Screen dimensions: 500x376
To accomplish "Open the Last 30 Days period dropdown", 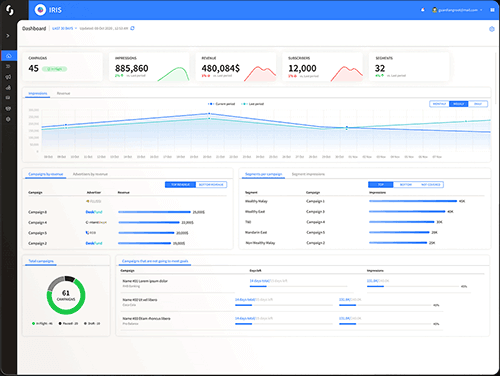I will (64, 28).
